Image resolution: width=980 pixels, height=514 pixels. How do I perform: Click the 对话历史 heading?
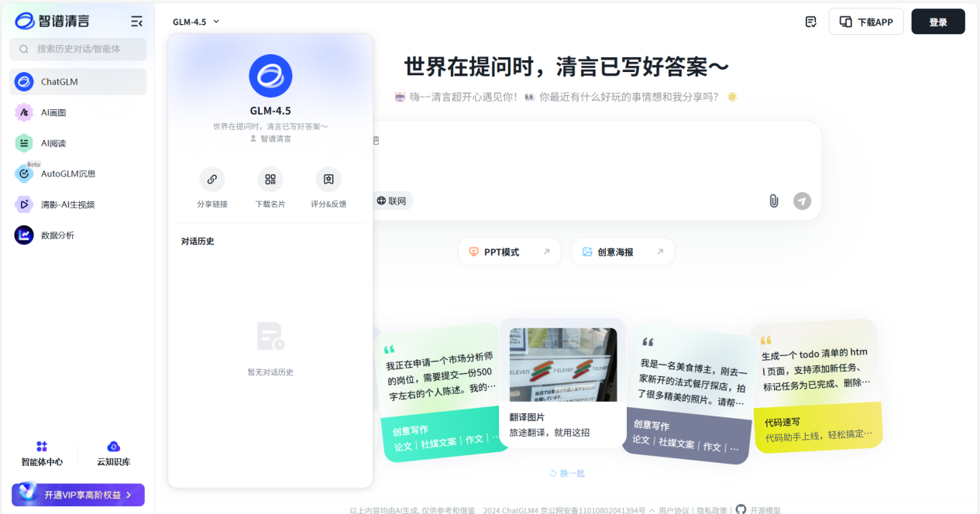click(198, 242)
